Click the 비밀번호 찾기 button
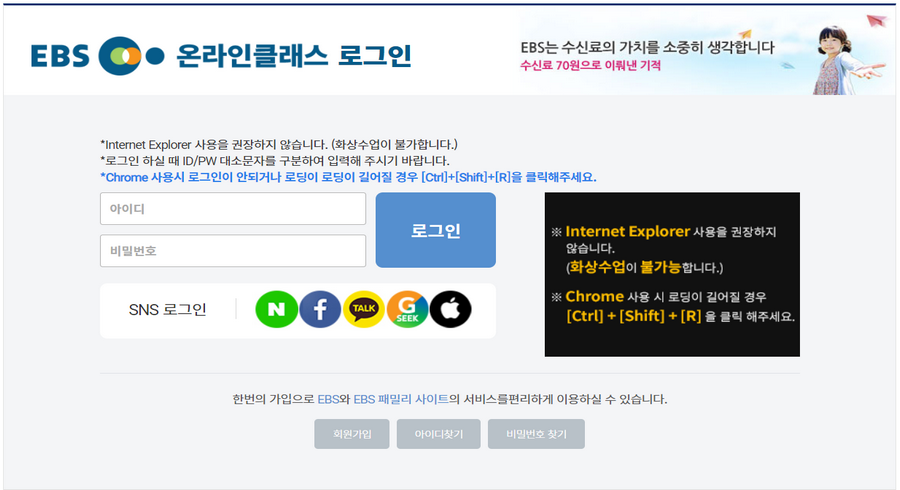This screenshot has height=490, width=900. 536,434
